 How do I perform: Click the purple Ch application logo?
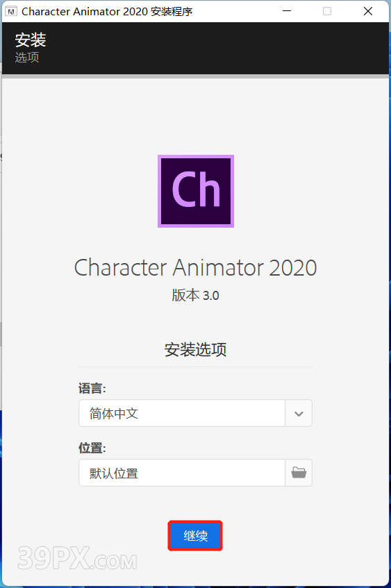[x=196, y=191]
